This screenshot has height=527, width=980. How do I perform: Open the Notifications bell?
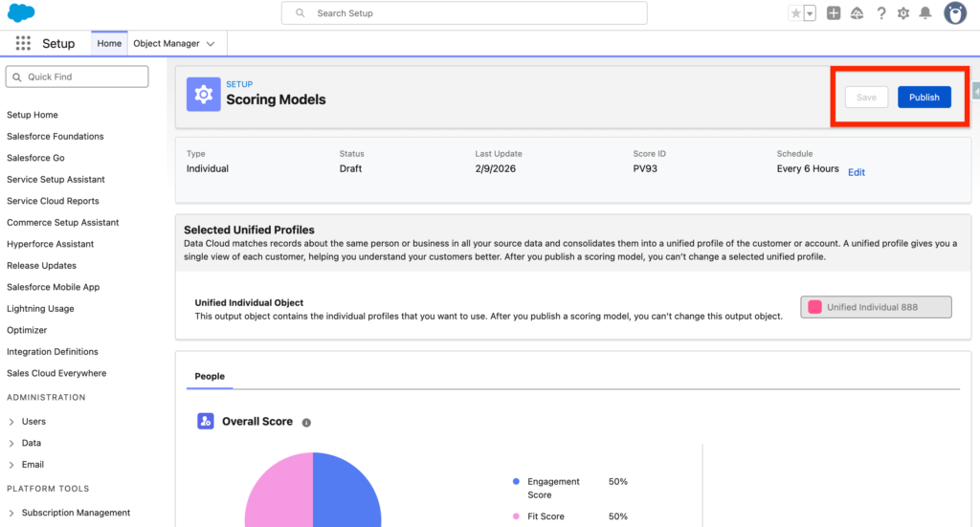(x=925, y=13)
